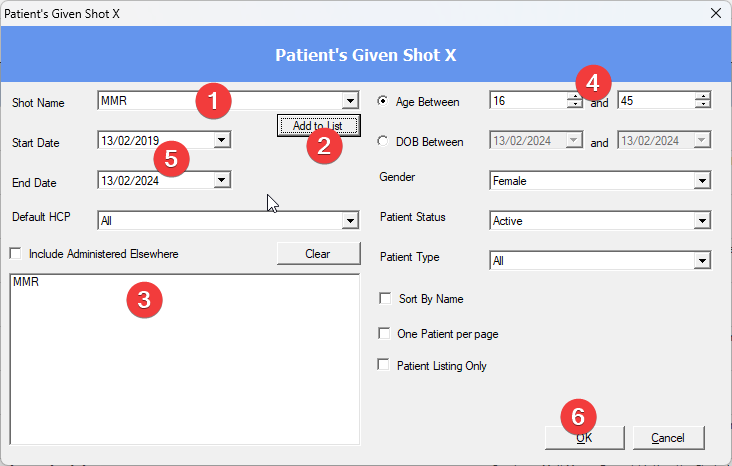
Task: Increase the minimum age spinner value
Action: [x=575, y=96]
